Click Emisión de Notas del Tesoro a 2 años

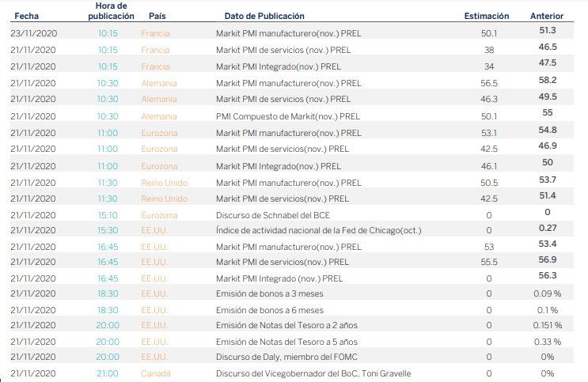pos(287,325)
